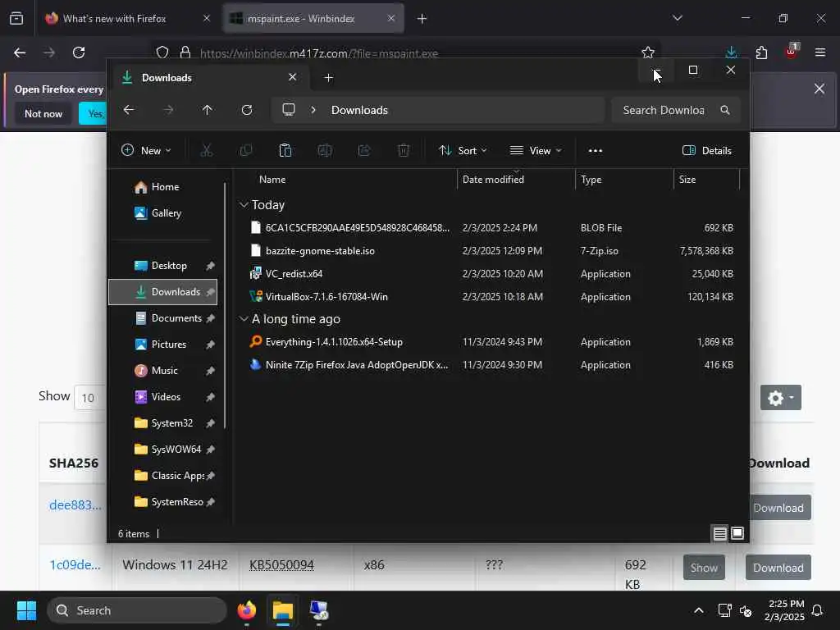Image resolution: width=840 pixels, height=630 pixels.
Task: Sort by the Name column header
Action: pyautogui.click(x=346, y=180)
